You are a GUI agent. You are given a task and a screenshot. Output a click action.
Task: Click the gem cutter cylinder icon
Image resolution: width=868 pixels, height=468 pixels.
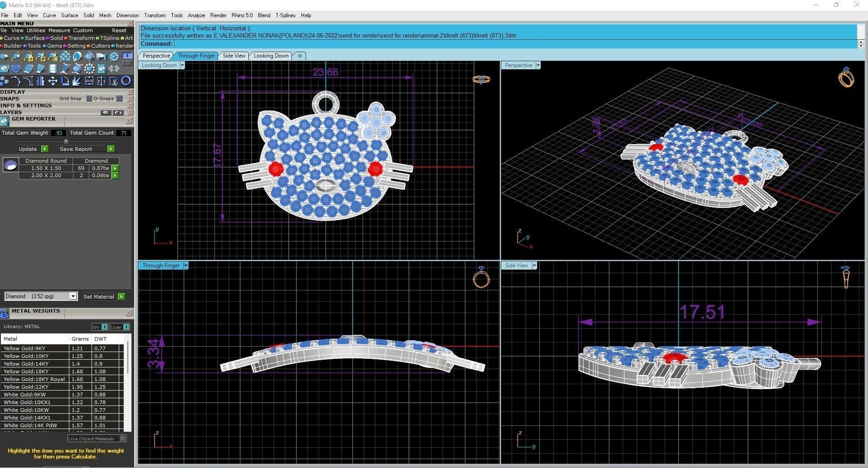tap(102, 56)
